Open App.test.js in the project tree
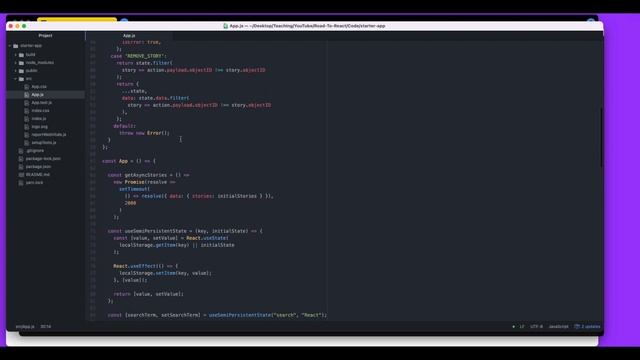The height and width of the screenshot is (360, 640). (42, 102)
